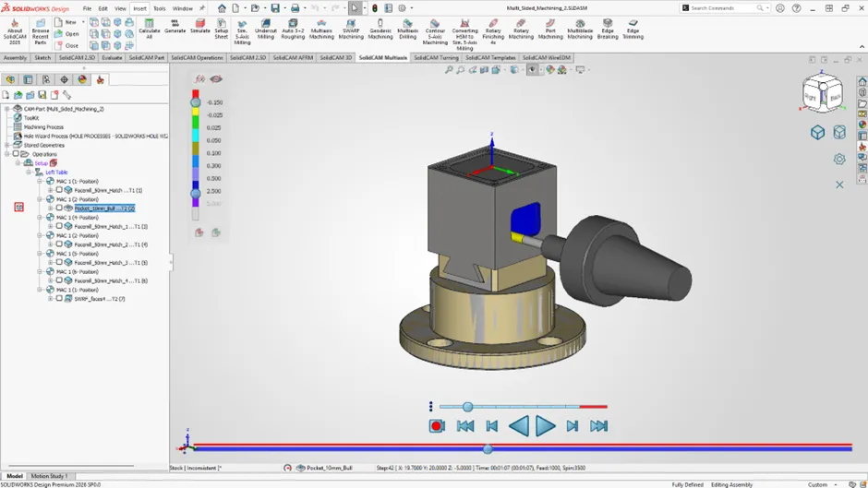
Task: Select SWARF Machining operation
Action: click(351, 29)
